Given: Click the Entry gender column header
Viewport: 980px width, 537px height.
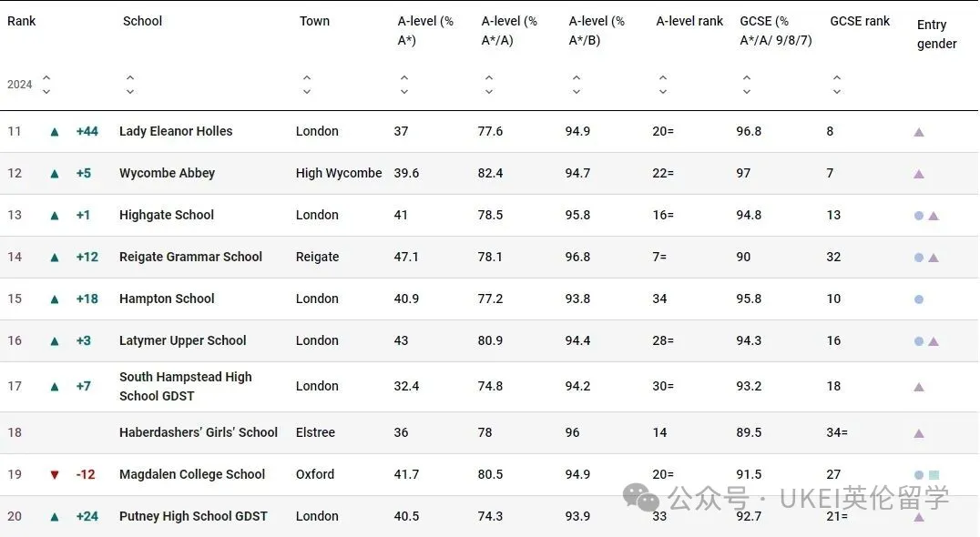Looking at the screenshot, I should click(937, 35).
